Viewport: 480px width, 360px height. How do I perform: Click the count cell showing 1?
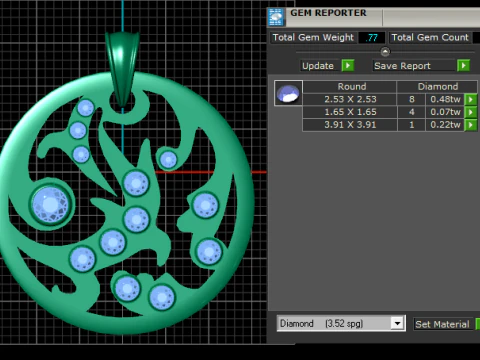412,125
